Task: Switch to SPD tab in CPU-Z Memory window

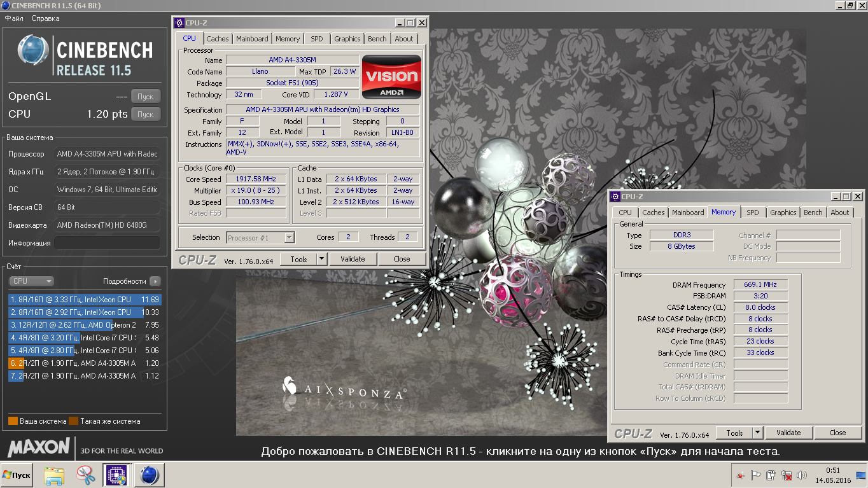Action: pyautogui.click(x=753, y=213)
